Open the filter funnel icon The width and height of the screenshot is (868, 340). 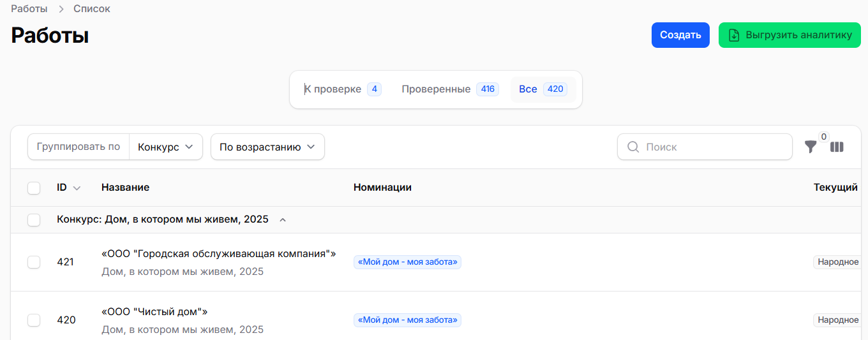tap(810, 147)
